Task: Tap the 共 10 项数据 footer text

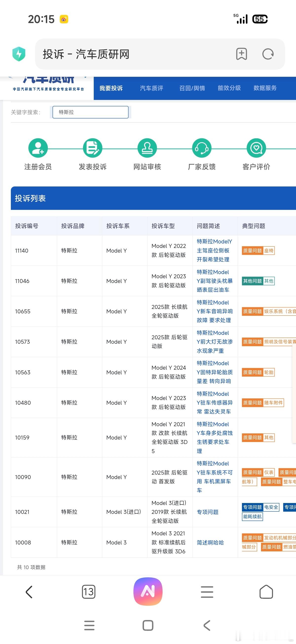Action: pos(31,567)
